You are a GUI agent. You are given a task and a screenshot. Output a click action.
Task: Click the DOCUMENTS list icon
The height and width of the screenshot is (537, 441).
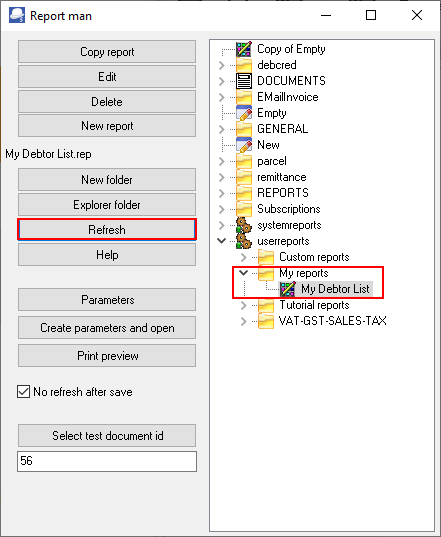coord(244,81)
